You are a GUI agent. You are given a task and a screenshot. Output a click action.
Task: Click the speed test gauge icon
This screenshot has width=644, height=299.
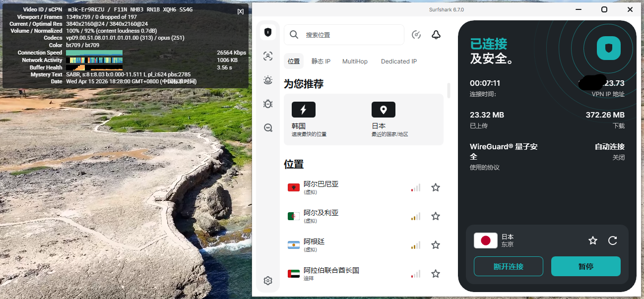point(416,35)
